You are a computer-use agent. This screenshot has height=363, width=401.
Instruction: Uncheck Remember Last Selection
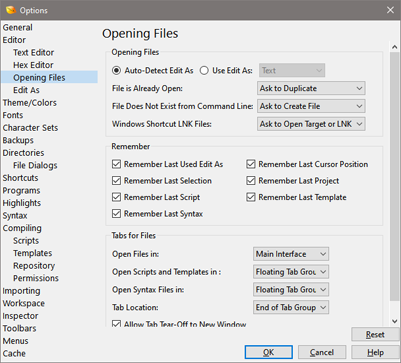click(116, 181)
